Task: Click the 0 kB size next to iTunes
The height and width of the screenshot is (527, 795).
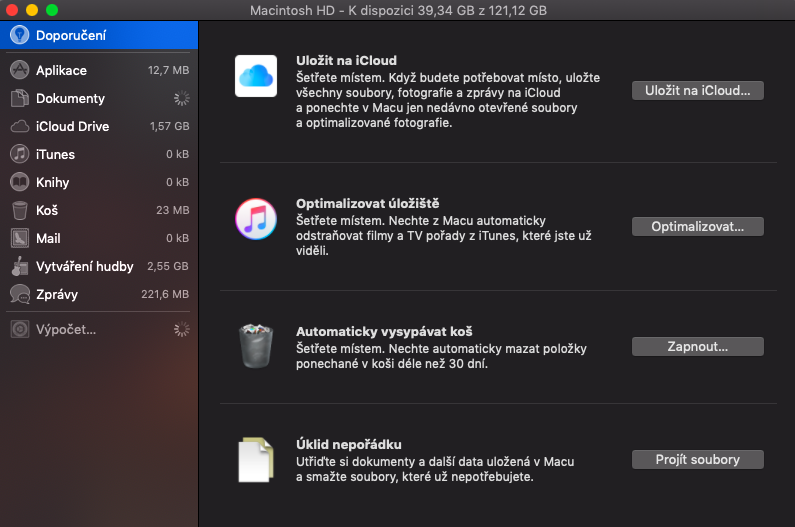Action: tap(177, 154)
